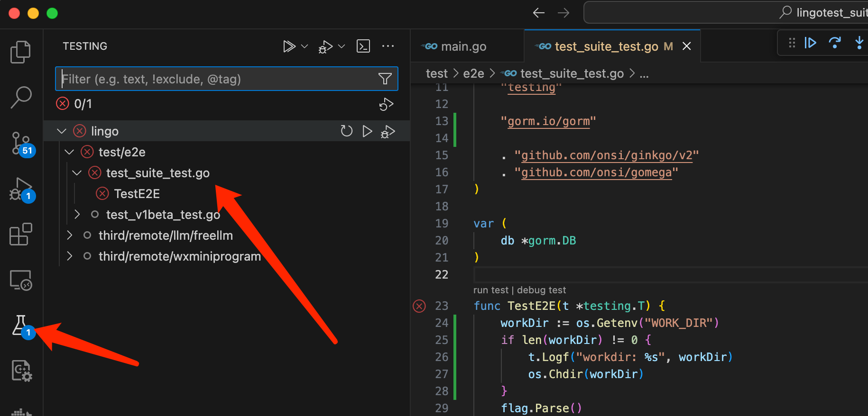Run all tests in Testing header
868x416 pixels.
(289, 46)
